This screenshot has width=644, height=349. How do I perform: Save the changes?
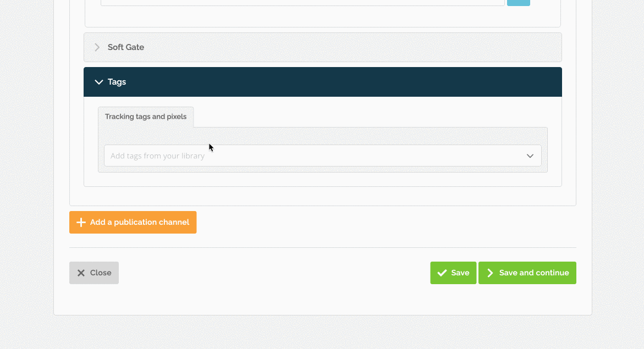point(453,273)
